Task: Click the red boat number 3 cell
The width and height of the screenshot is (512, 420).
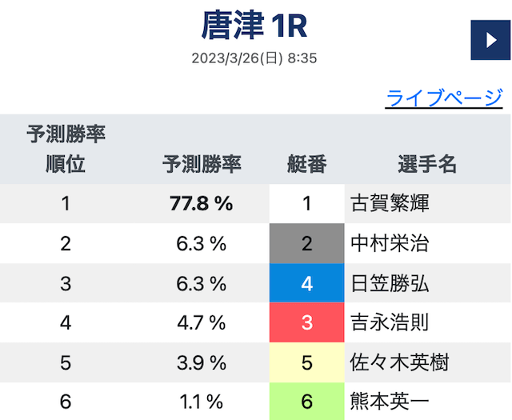Action: [307, 322]
